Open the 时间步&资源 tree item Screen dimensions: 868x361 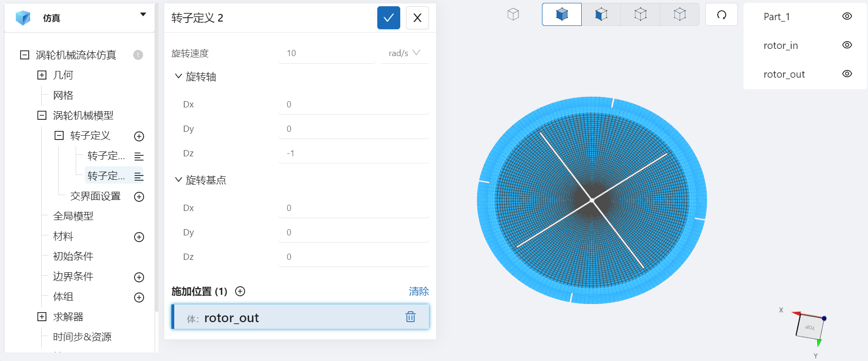pyautogui.click(x=82, y=337)
